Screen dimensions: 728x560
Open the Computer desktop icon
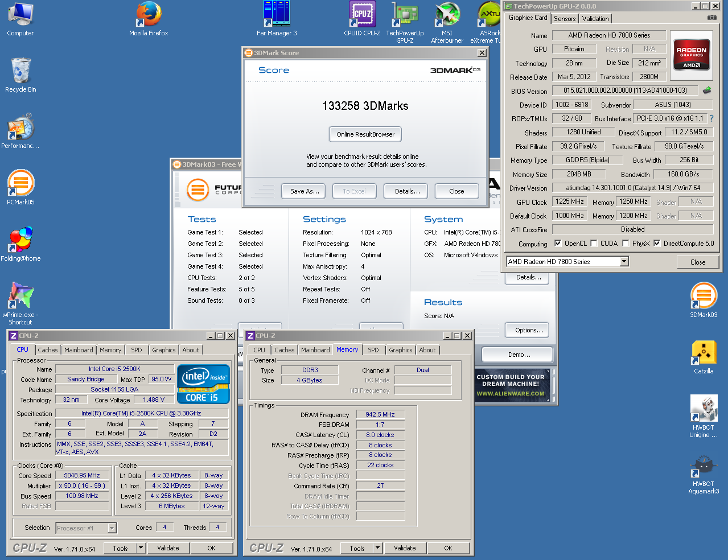tap(20, 19)
